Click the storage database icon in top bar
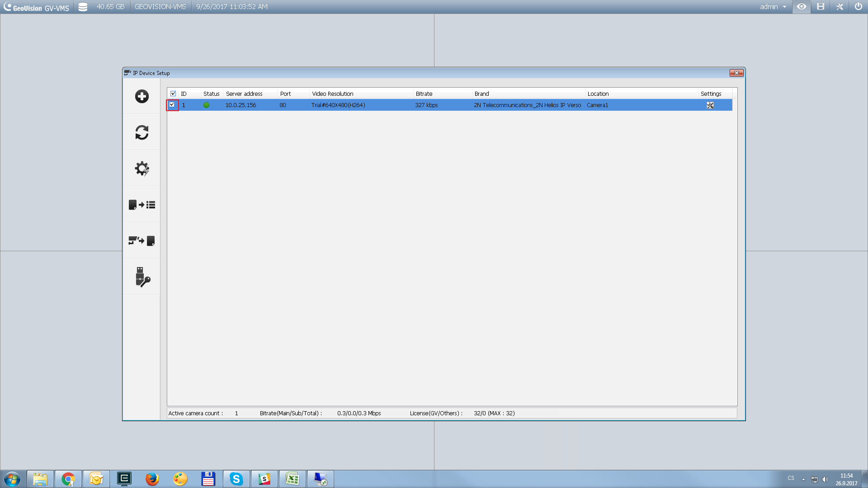Viewport: 868px width, 488px height. coord(83,7)
